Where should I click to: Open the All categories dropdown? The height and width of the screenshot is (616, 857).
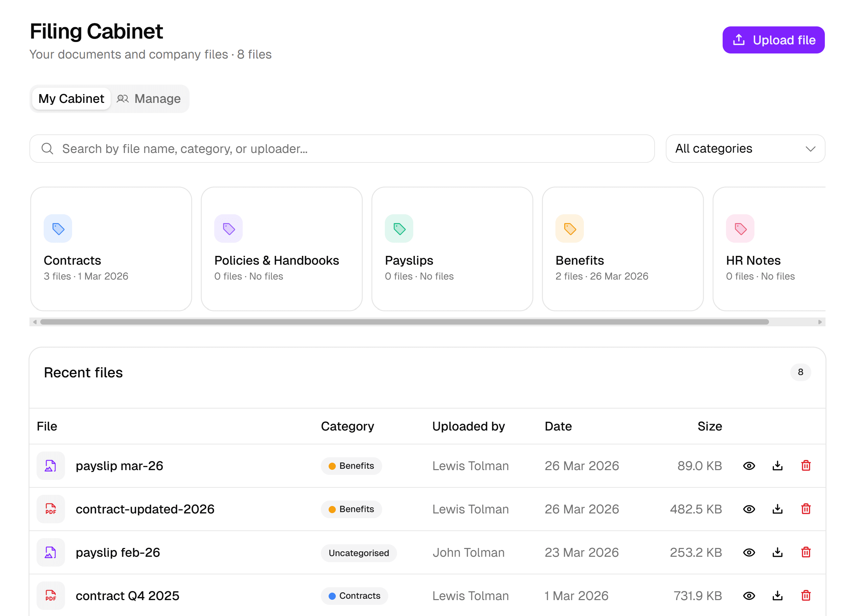click(745, 149)
